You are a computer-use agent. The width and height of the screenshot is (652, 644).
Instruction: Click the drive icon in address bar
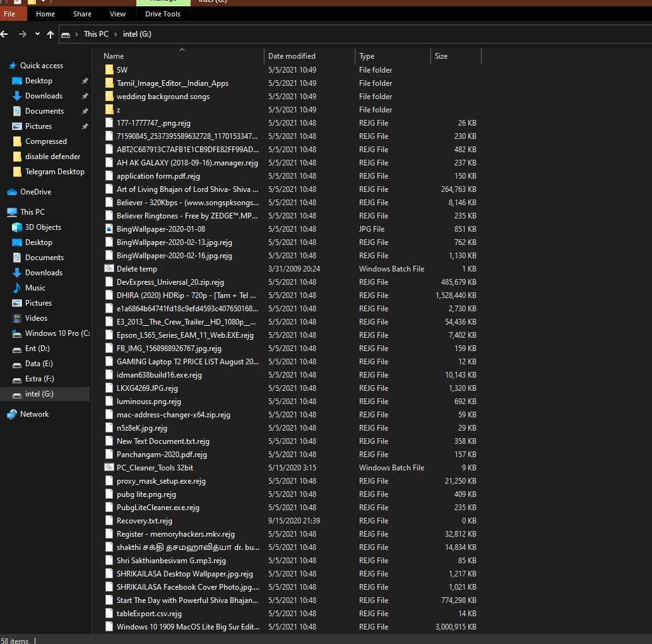click(x=66, y=35)
